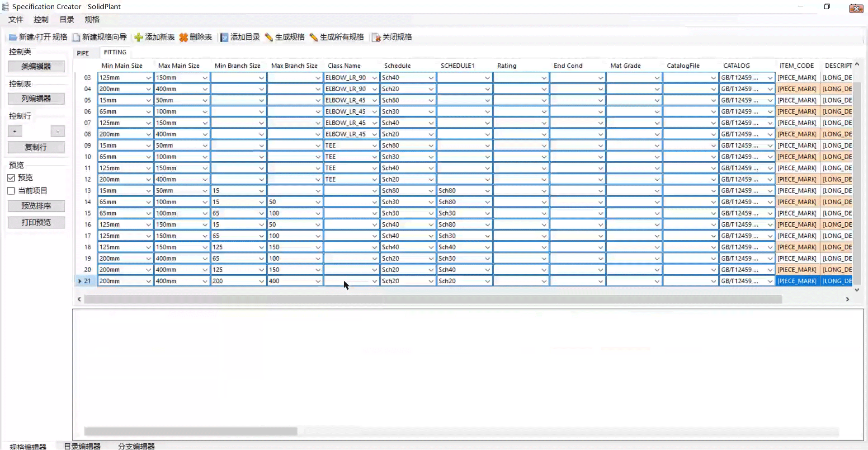
Task: Click the table vertical scroll-down arrow
Action: click(x=857, y=290)
